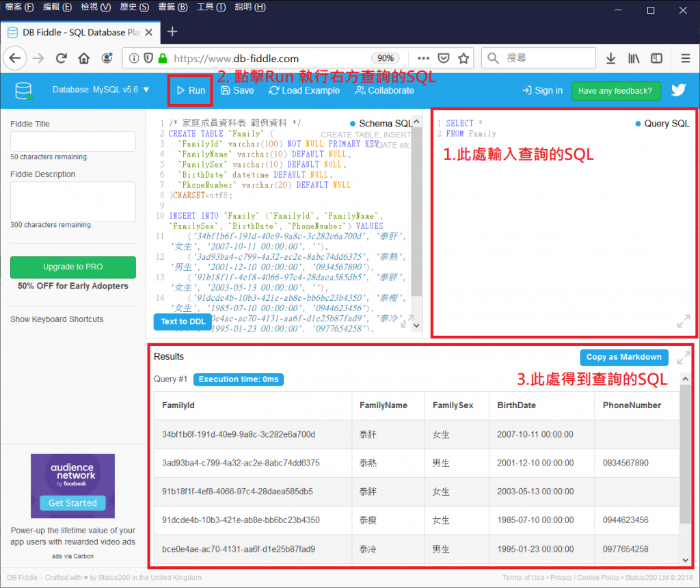Screen dimensions: 700x588
Task: Click Copy as Markdown button
Action: 623,357
